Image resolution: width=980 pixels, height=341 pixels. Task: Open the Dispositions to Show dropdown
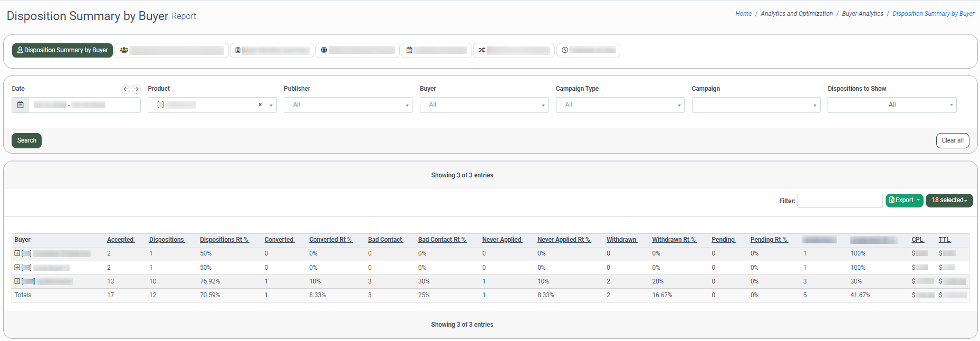(891, 105)
